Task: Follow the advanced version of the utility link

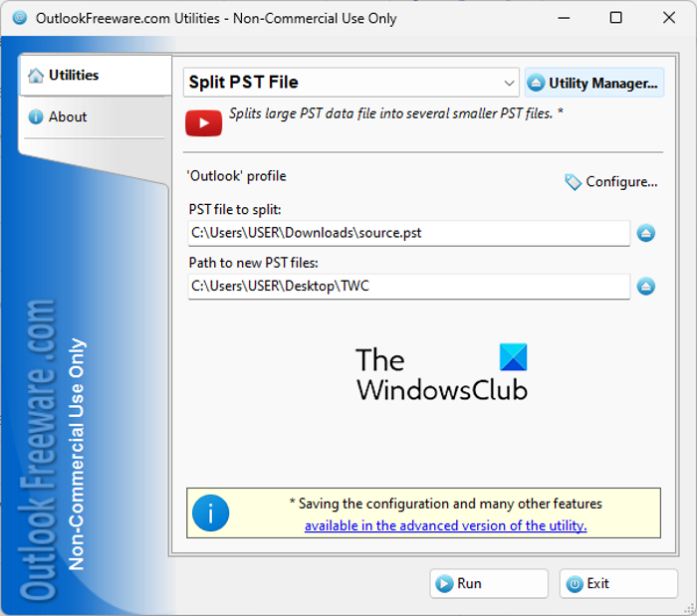Action: pyautogui.click(x=445, y=525)
